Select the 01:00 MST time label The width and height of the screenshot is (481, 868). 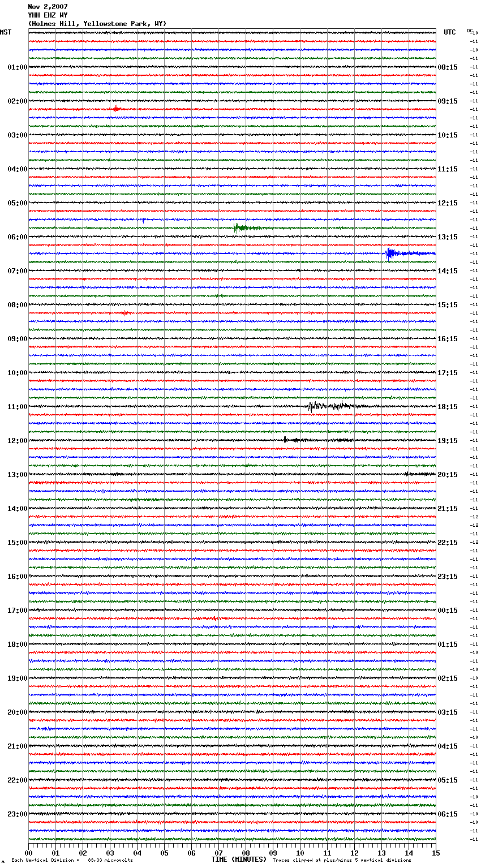18,67
